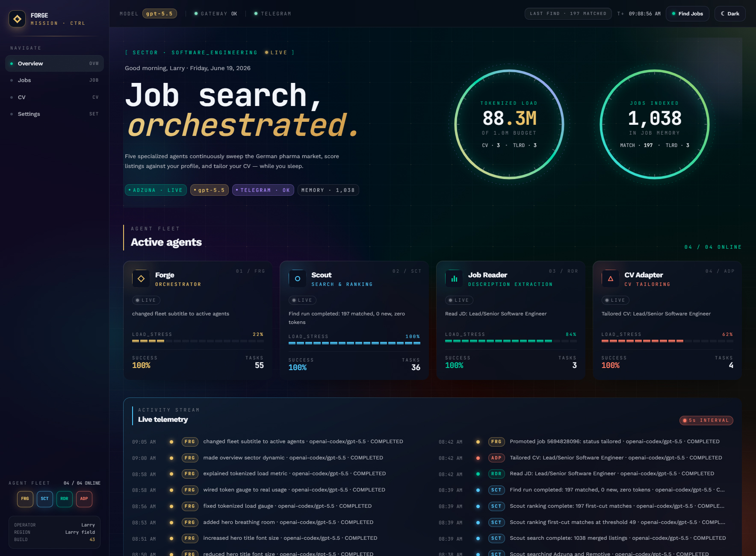This screenshot has width=756, height=556.
Task: Click SCT tag on 'Find run completed' row
Action: [x=496, y=490]
